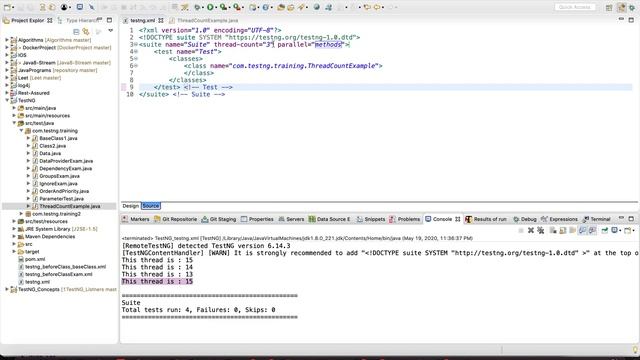
Task: Expand the Maven Dependencies node
Action: pyautogui.click(x=14, y=236)
